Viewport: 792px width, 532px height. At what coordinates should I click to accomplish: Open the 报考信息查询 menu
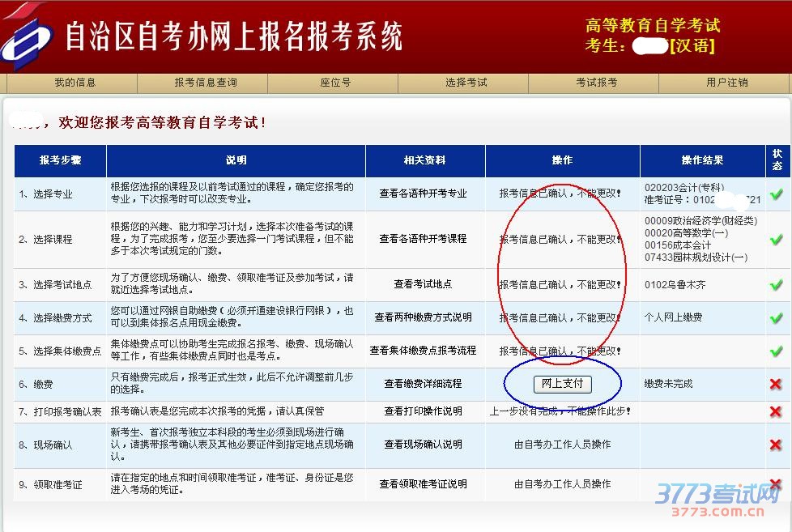206,83
